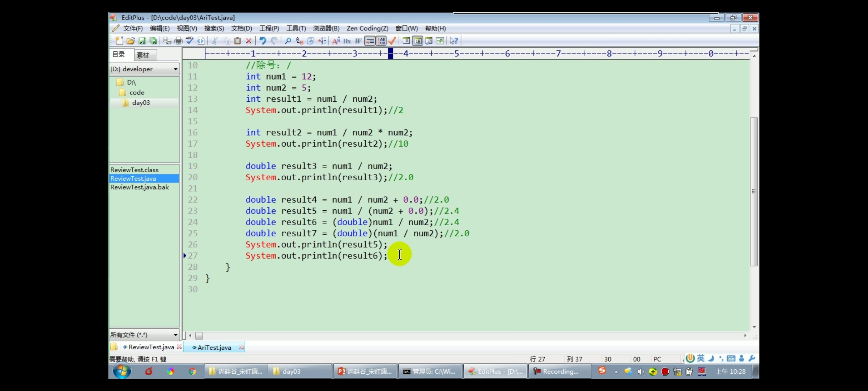Open the 文档(D) menu
The height and width of the screenshot is (391, 868).
[241, 28]
